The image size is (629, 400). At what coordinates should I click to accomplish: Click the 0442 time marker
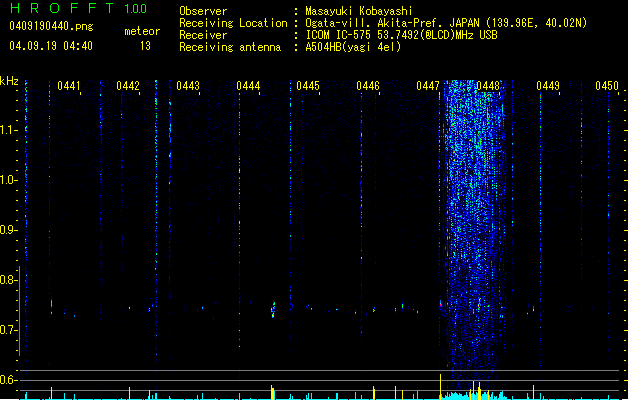click(128, 86)
